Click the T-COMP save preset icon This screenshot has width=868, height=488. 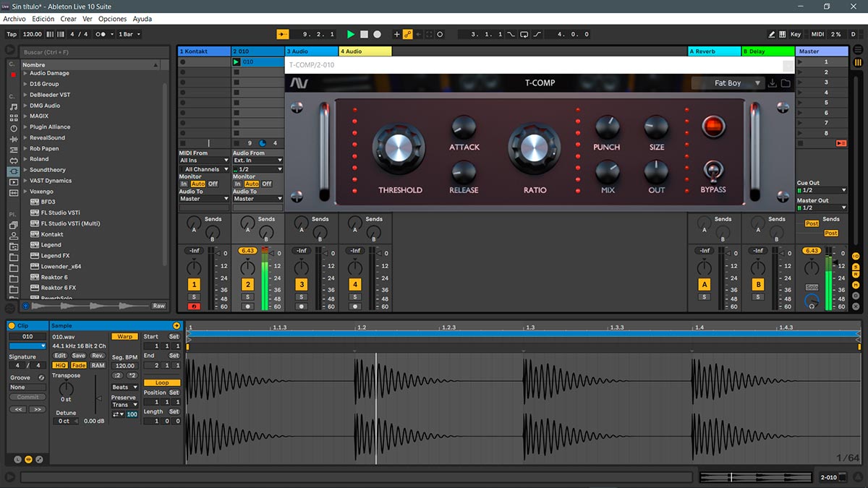coord(773,83)
